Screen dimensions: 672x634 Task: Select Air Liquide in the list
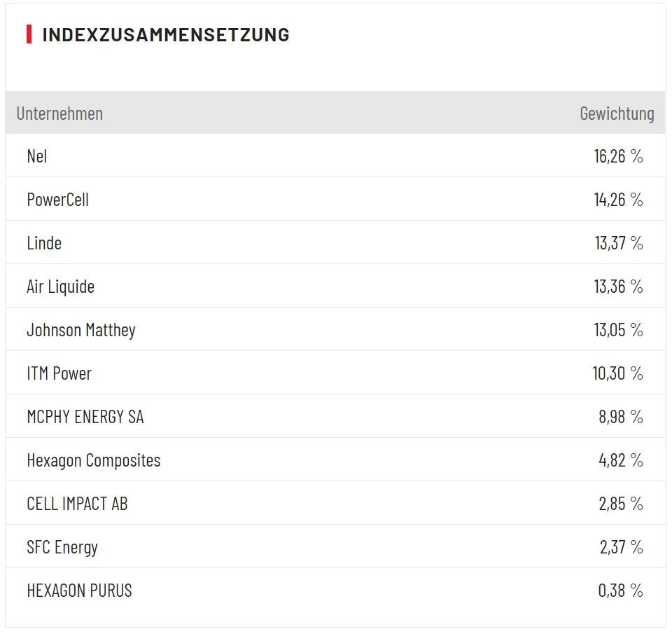click(60, 287)
